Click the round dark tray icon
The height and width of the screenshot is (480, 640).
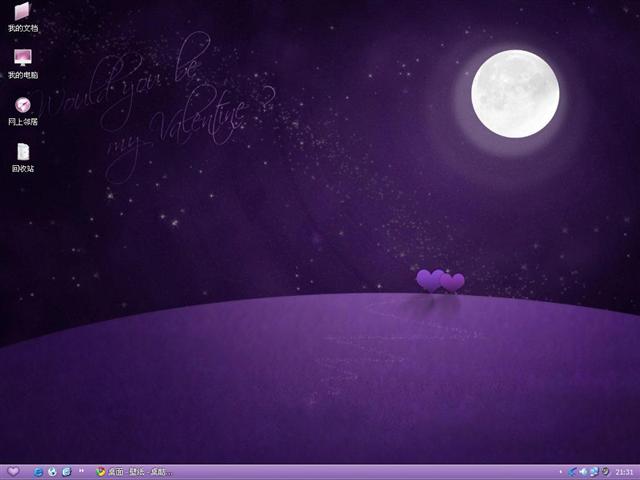tap(605, 472)
